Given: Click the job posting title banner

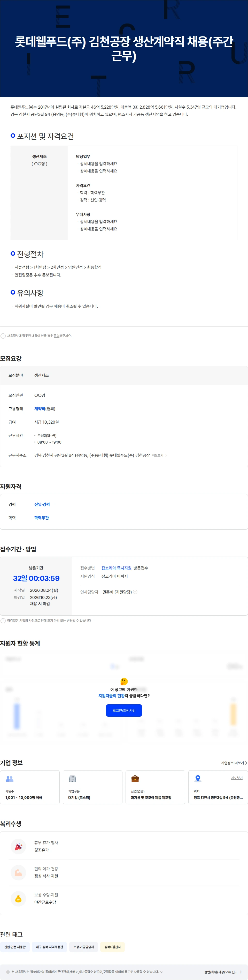Looking at the screenshot, I should 124,48.
